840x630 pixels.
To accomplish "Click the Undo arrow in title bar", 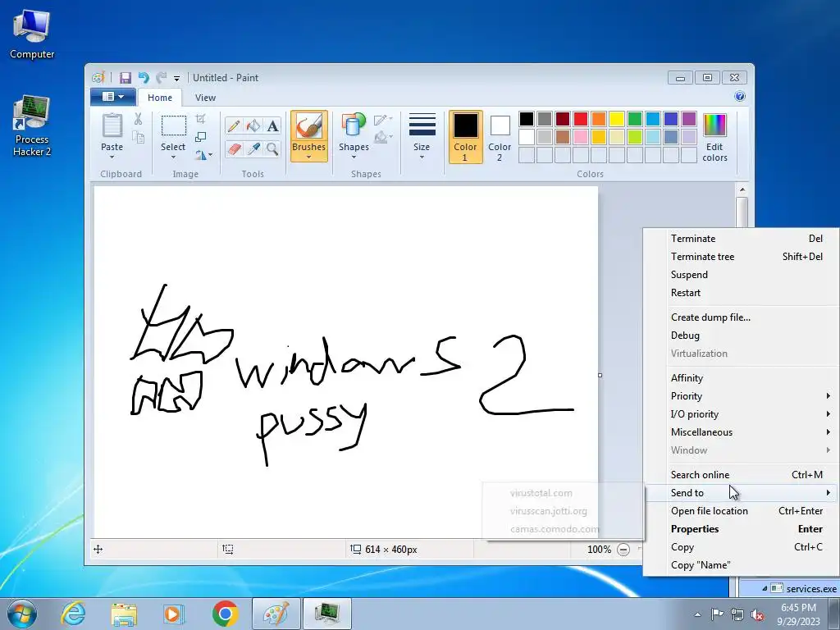I will tap(143, 78).
